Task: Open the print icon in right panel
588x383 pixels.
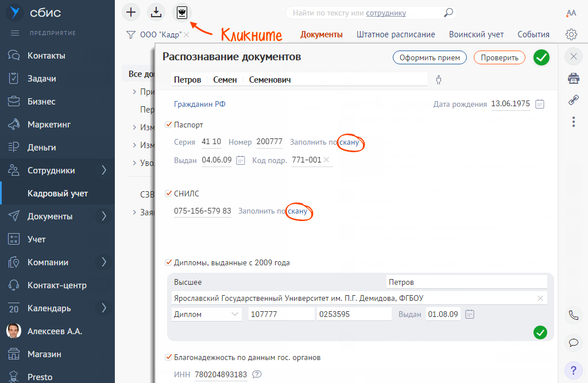Action: tap(573, 78)
